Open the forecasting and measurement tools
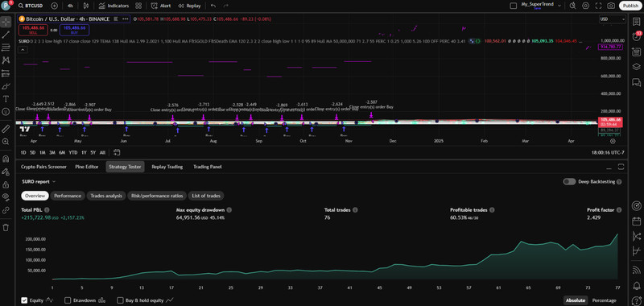 tap(6, 73)
